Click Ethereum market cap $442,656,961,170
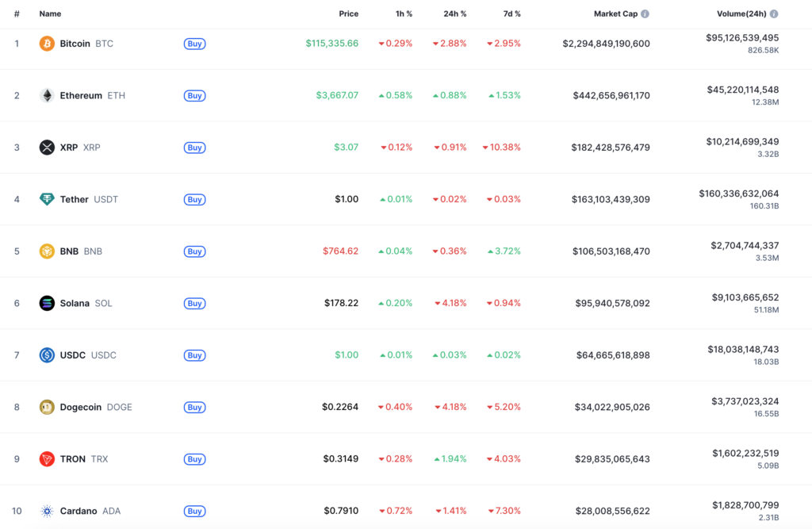Image resolution: width=812 pixels, height=529 pixels. 611,95
